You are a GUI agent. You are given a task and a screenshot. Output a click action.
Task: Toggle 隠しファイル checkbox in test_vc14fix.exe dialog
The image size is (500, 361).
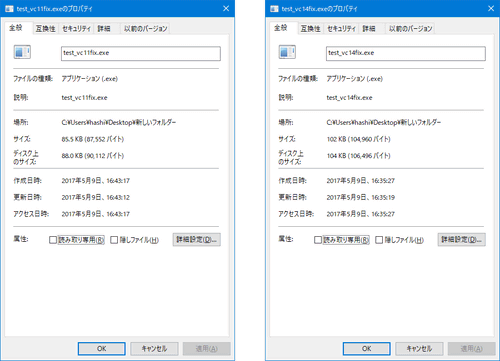pyautogui.click(x=379, y=240)
